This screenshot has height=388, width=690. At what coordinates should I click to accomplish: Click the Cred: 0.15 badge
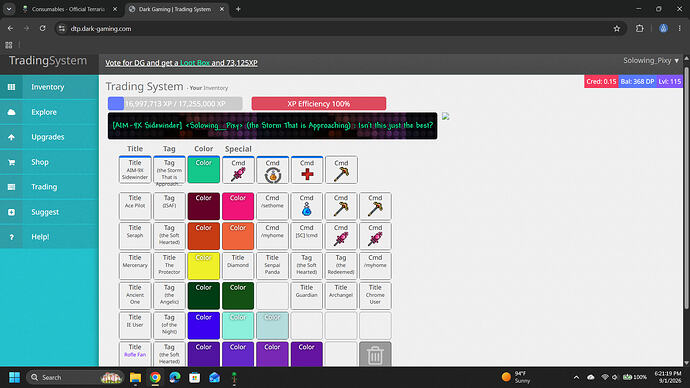coord(601,81)
